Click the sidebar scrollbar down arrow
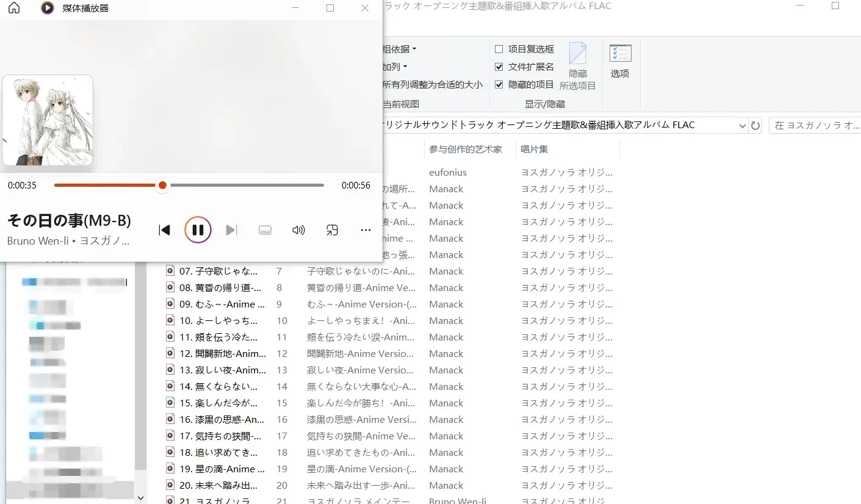The image size is (861, 504). click(x=141, y=498)
